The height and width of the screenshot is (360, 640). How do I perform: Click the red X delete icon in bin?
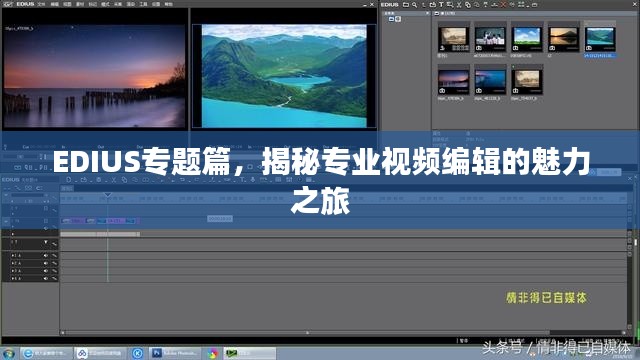click(503, 4)
